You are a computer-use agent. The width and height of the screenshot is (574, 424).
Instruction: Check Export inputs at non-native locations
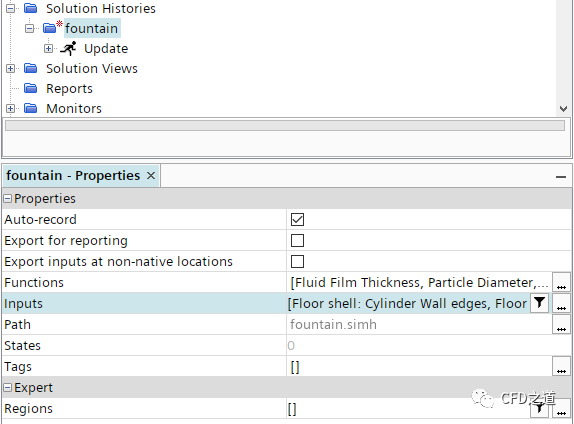click(x=297, y=261)
